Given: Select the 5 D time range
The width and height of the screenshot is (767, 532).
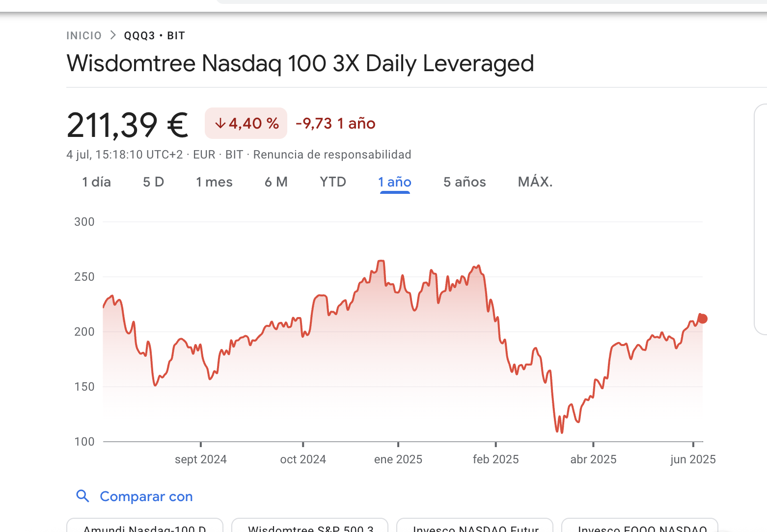Looking at the screenshot, I should tap(153, 182).
